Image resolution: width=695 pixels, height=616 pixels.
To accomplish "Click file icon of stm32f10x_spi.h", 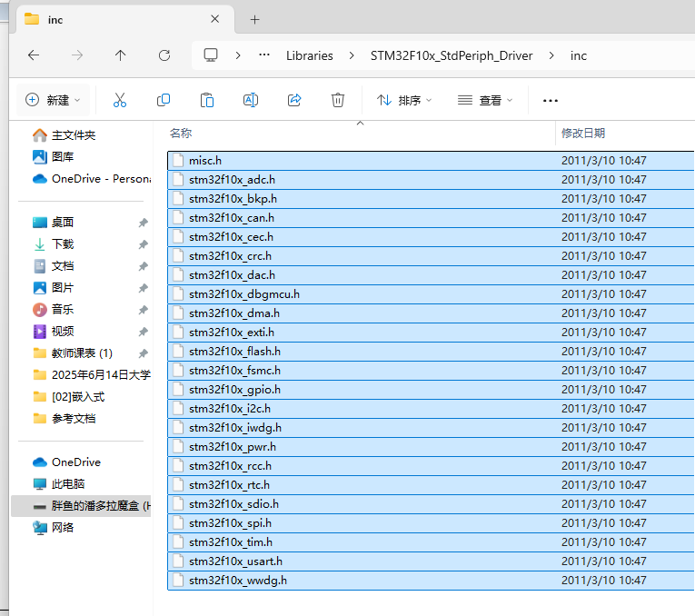I will [178, 523].
